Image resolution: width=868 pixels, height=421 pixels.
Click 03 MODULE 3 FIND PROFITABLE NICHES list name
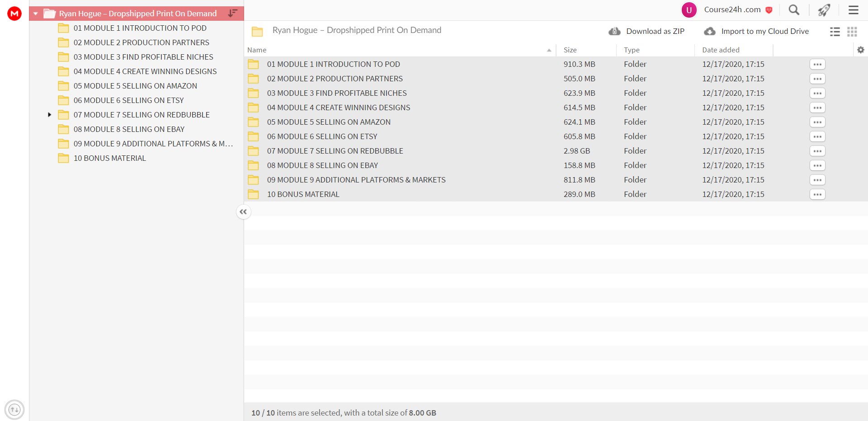(x=337, y=93)
